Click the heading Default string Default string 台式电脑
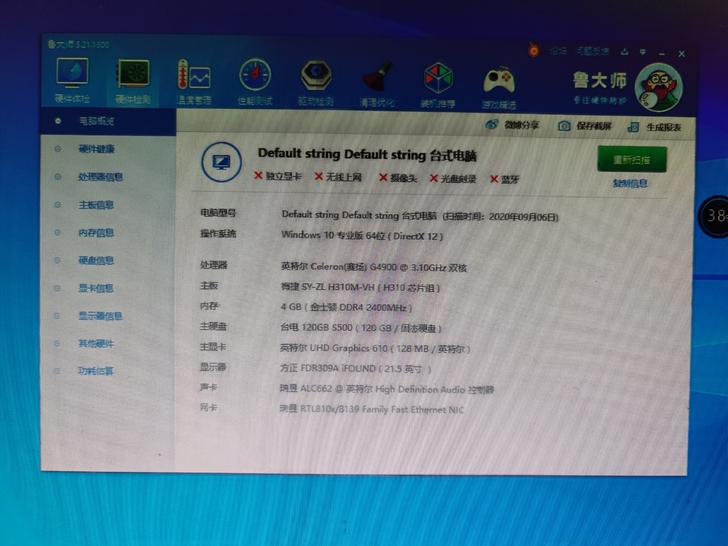The width and height of the screenshot is (728, 546). click(x=367, y=155)
